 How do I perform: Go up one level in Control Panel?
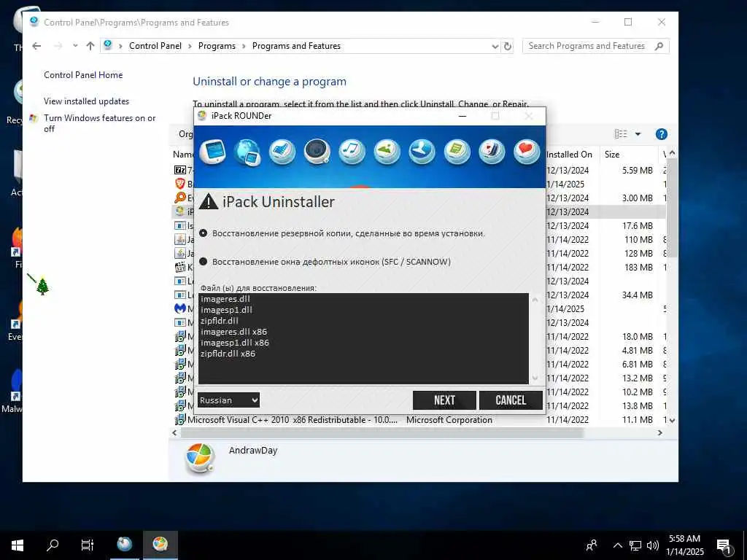click(90, 46)
